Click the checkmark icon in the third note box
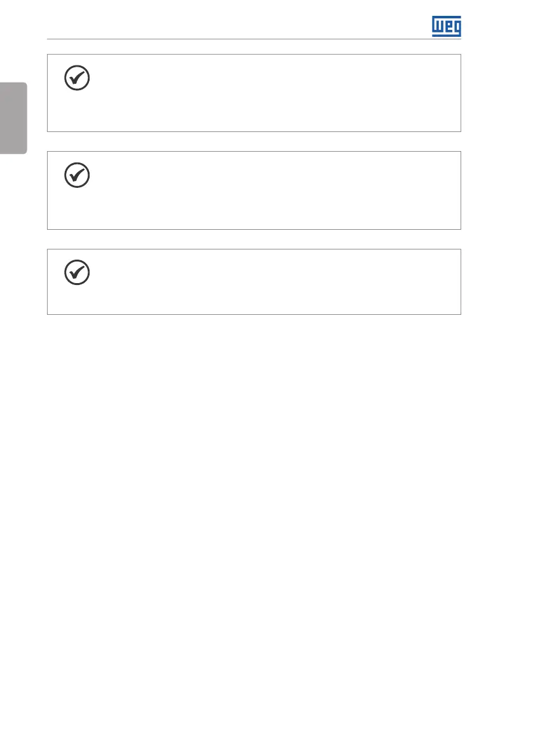 pyautogui.click(x=77, y=273)
